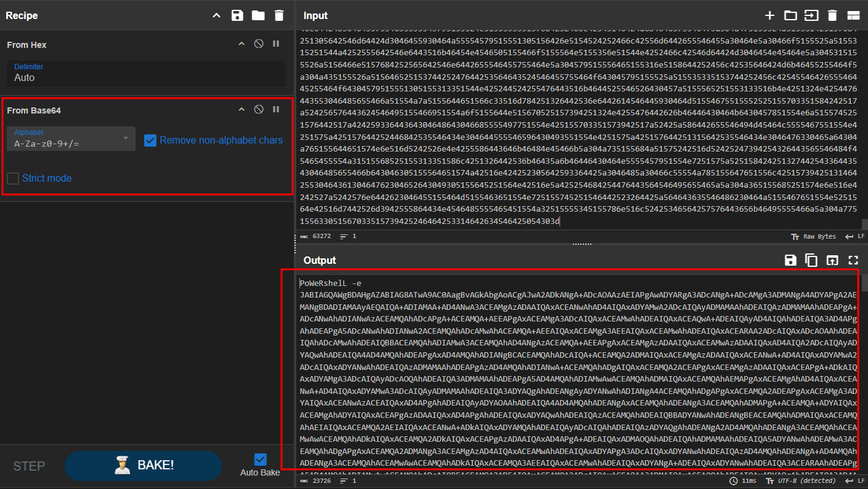Screen dimensions: 868x489
Task: Open the Base64 Alphabet dropdown
Action: [x=71, y=139]
